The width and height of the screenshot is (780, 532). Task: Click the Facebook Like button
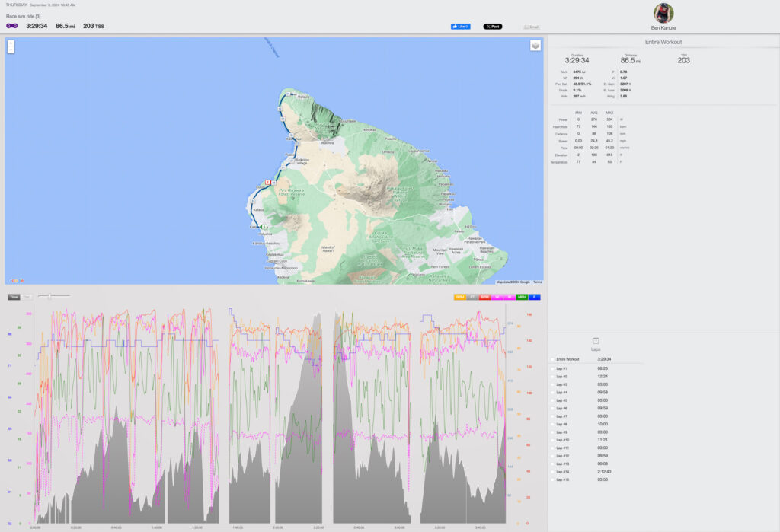point(460,27)
